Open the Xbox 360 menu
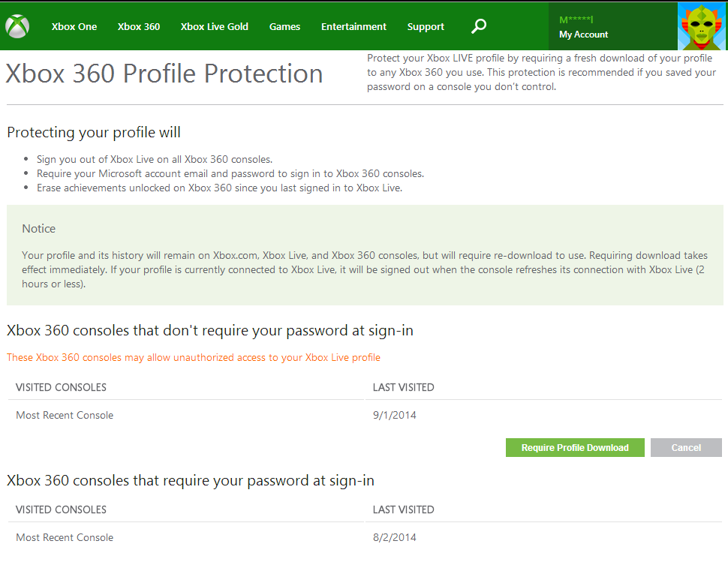 pos(139,27)
